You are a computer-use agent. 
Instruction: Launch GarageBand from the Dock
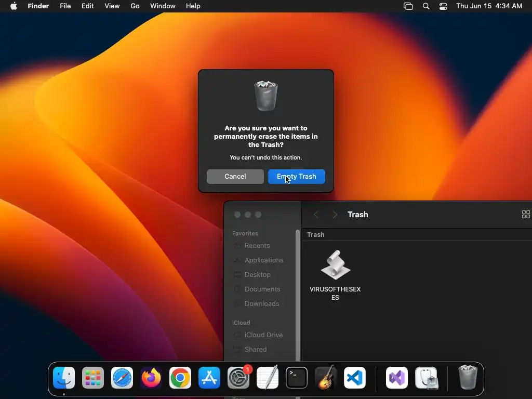point(326,378)
